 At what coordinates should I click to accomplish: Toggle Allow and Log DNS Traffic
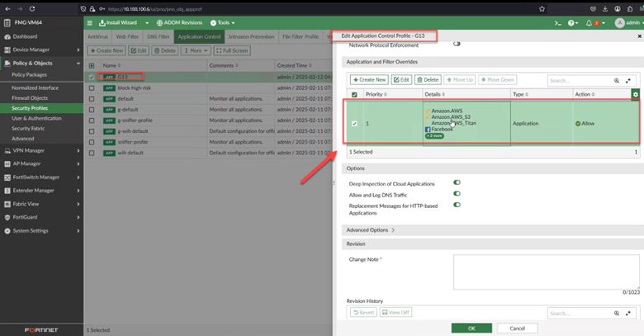pyautogui.click(x=457, y=193)
